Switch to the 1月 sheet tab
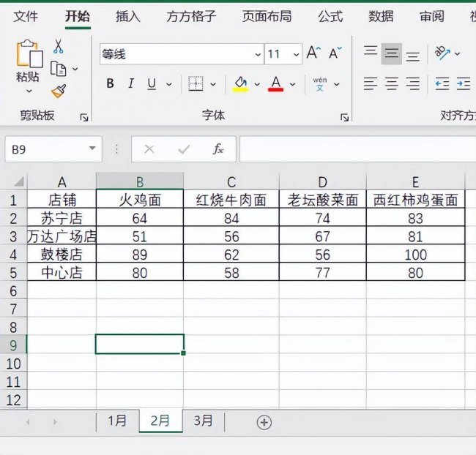Image resolution: width=476 pixels, height=455 pixels. pyautogui.click(x=117, y=421)
